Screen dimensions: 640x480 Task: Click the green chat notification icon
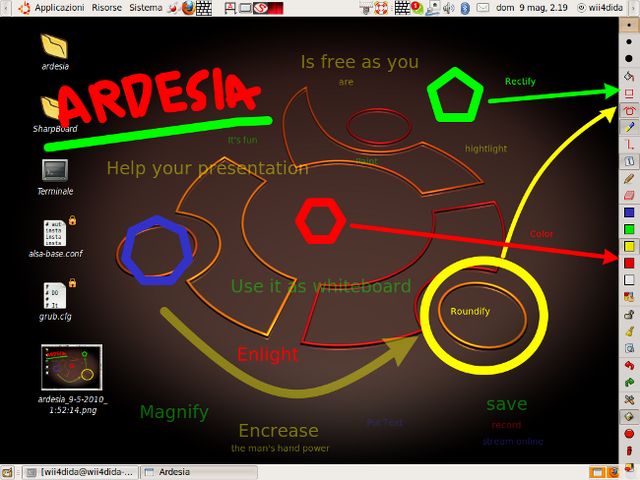[x=416, y=8]
